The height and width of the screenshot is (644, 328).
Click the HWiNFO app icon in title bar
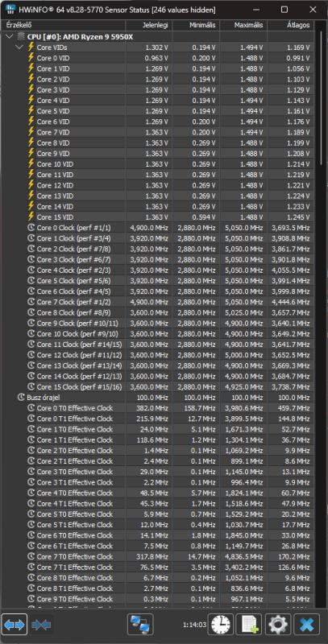tap(10, 10)
